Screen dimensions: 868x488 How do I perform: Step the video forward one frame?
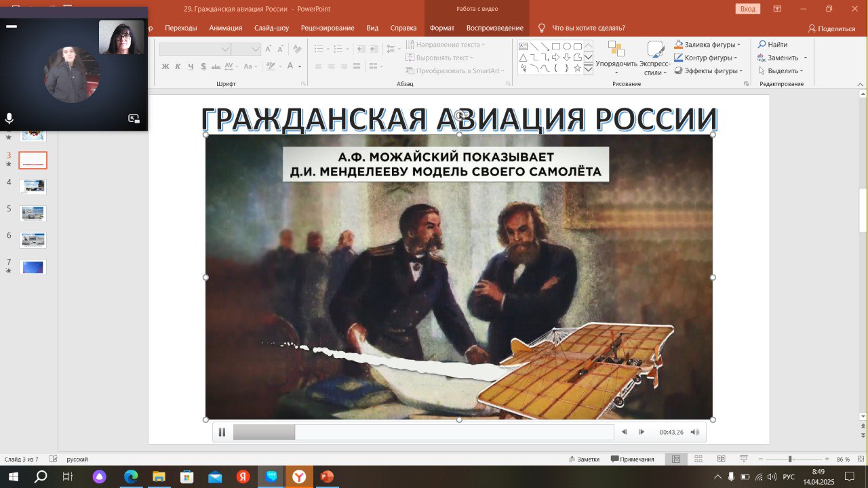point(642,432)
